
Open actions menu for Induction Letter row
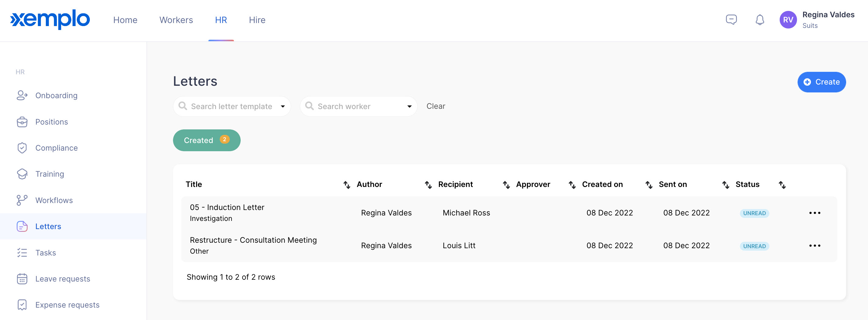814,213
